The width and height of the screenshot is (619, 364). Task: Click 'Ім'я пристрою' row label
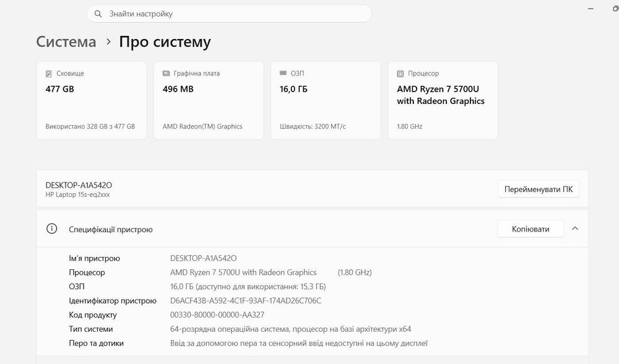coord(94,258)
